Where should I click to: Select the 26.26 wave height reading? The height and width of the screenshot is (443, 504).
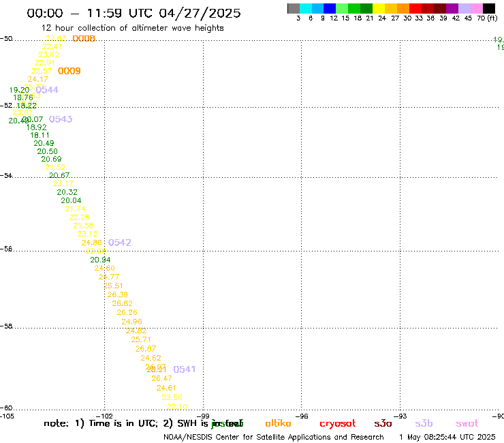pos(127,313)
